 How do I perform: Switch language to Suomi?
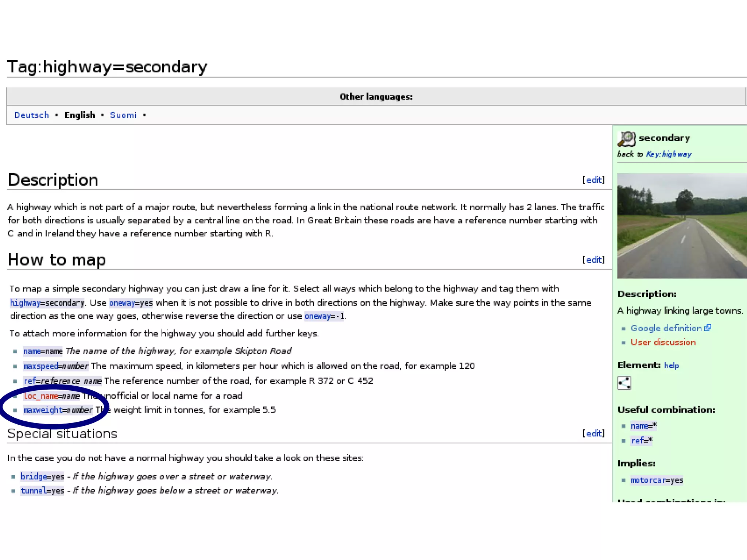point(123,115)
